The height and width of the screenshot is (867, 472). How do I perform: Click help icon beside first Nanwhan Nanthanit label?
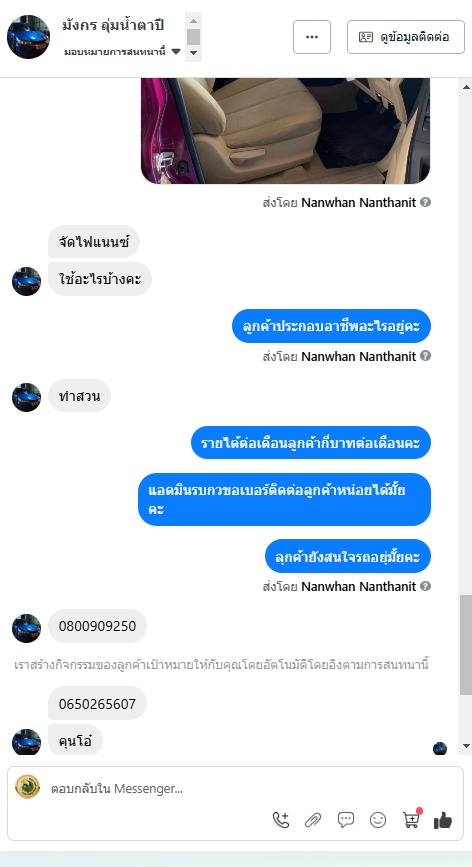point(425,202)
